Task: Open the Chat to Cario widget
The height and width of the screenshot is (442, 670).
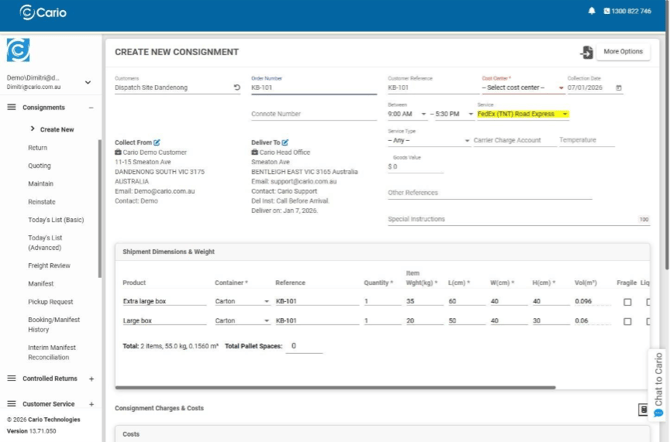Action: point(658,384)
